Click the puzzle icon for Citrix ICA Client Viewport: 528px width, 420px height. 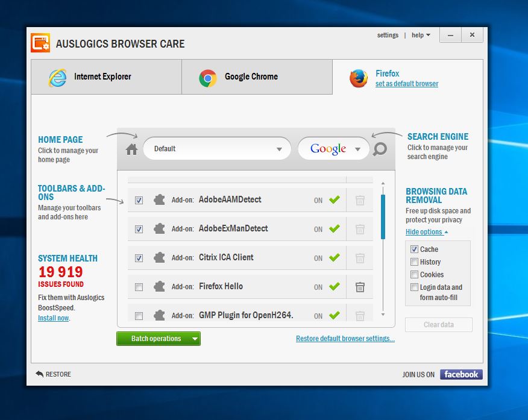pyautogui.click(x=159, y=258)
